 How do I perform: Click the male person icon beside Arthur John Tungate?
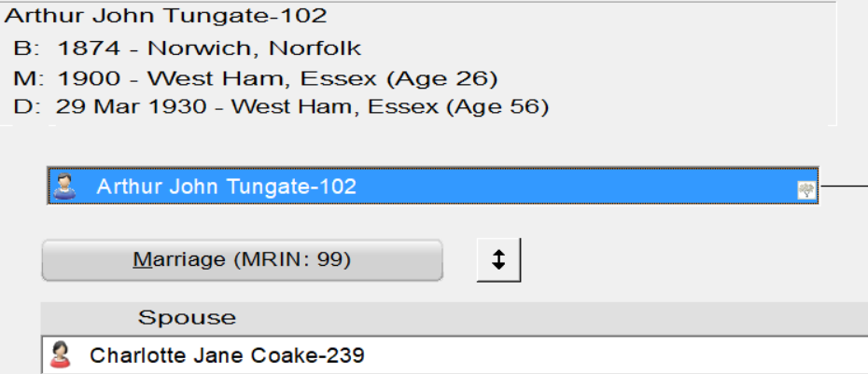(64, 187)
